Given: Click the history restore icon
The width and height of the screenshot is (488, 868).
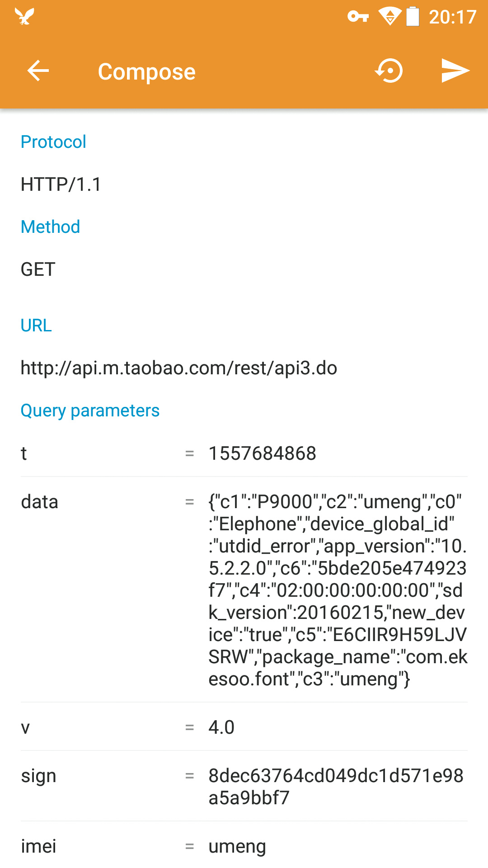Looking at the screenshot, I should tap(389, 71).
